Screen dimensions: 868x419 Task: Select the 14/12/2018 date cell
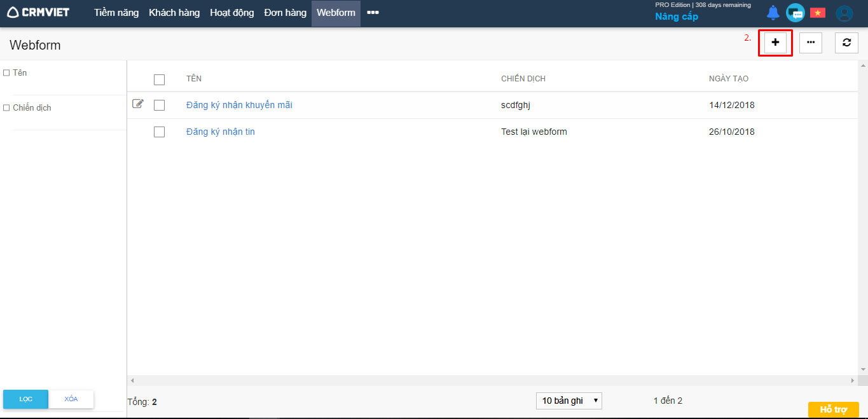(732, 105)
